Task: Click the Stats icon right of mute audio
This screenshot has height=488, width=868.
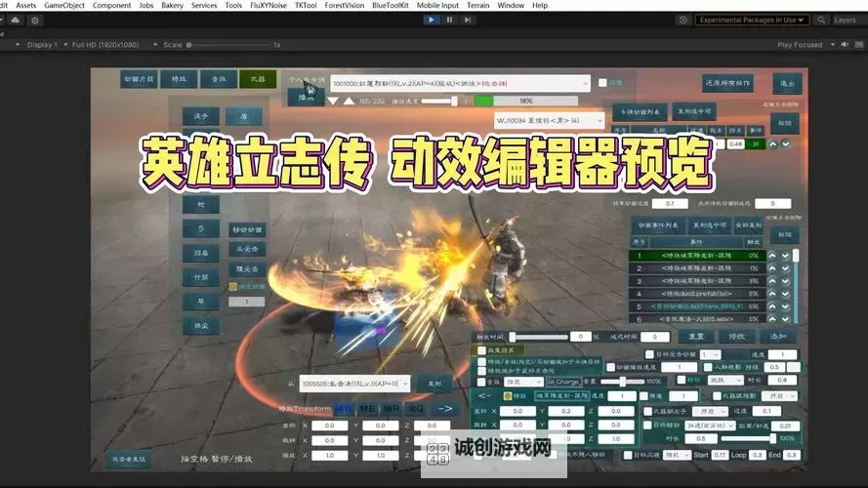Action: [x=858, y=44]
